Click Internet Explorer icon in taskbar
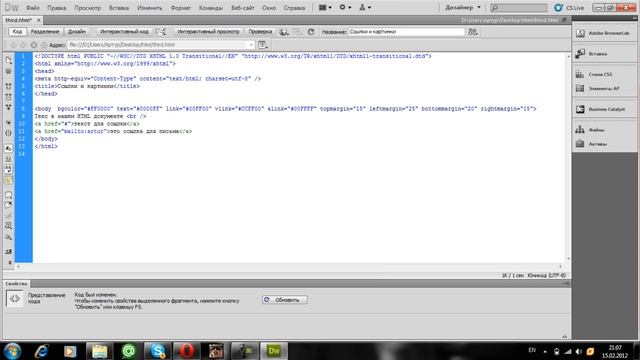 click(x=42, y=351)
